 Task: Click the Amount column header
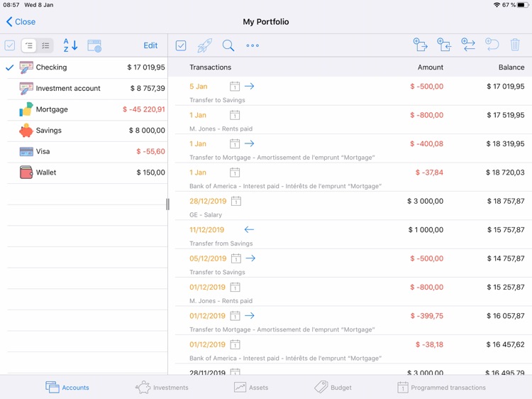(431, 67)
